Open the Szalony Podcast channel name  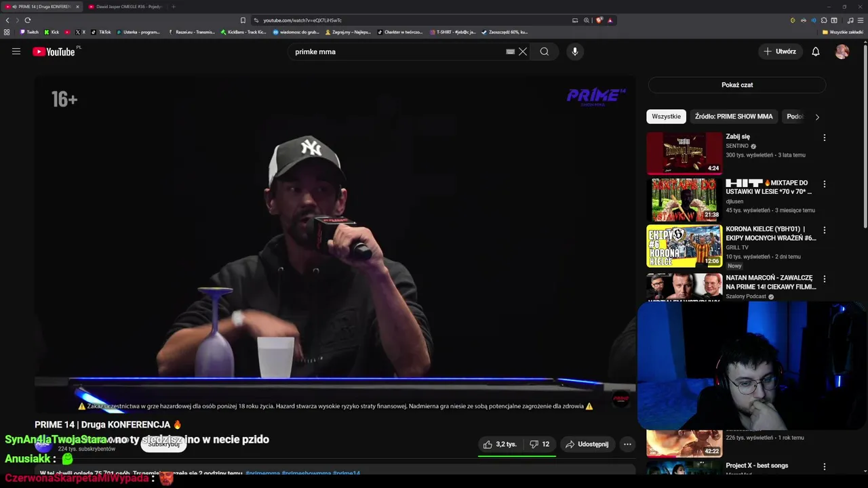coord(746,296)
